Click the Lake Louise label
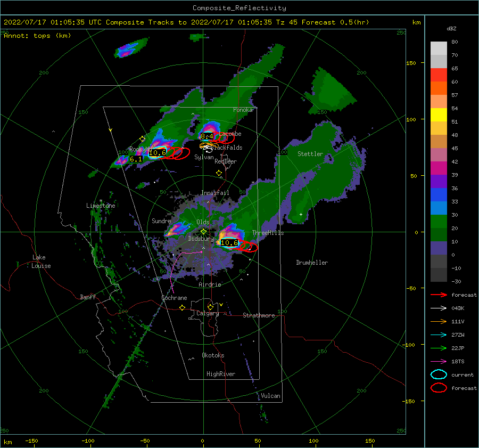This screenshot has height=448, width=479. tap(41, 262)
